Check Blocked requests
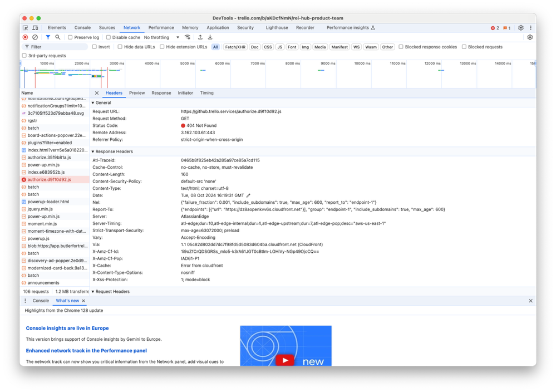The height and width of the screenshot is (392, 556). [464, 47]
